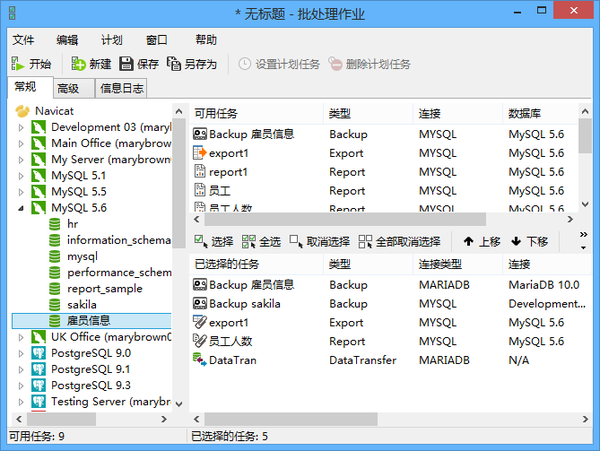Click the DataTran data transfer icon

(200, 360)
